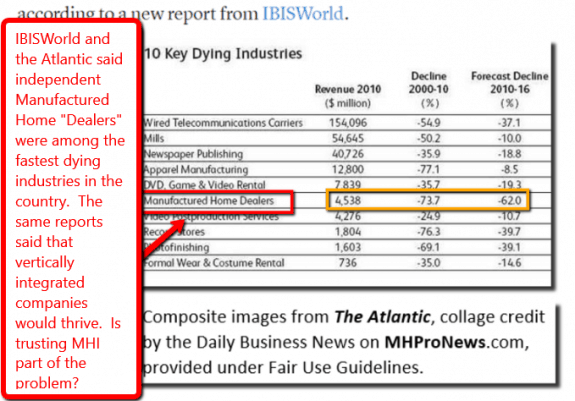Click 'vertically integrated' callout text

[50, 272]
